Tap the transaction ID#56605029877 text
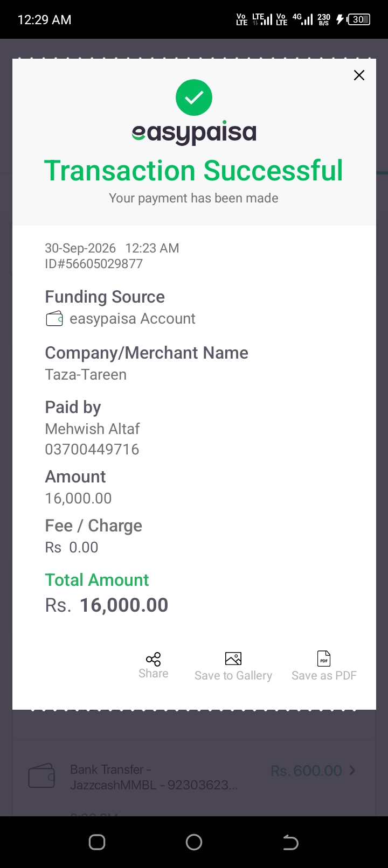The width and height of the screenshot is (388, 868). click(x=94, y=264)
